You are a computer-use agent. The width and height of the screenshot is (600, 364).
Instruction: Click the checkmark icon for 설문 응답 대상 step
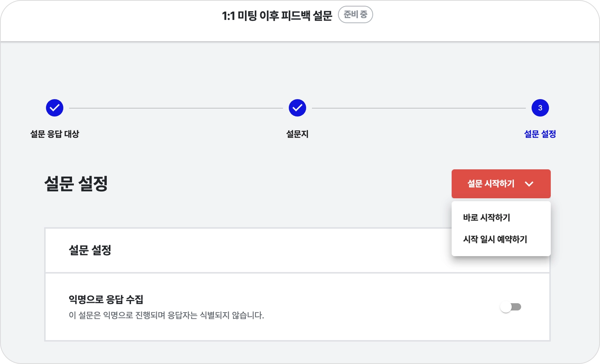(x=55, y=108)
